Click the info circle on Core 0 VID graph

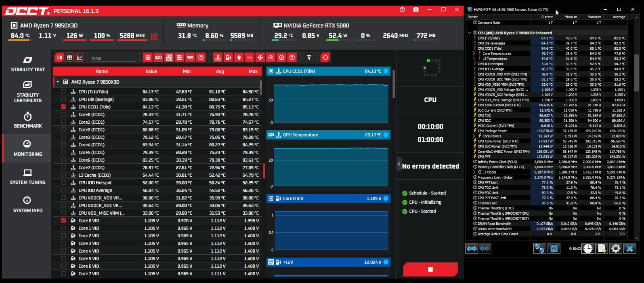[386, 199]
